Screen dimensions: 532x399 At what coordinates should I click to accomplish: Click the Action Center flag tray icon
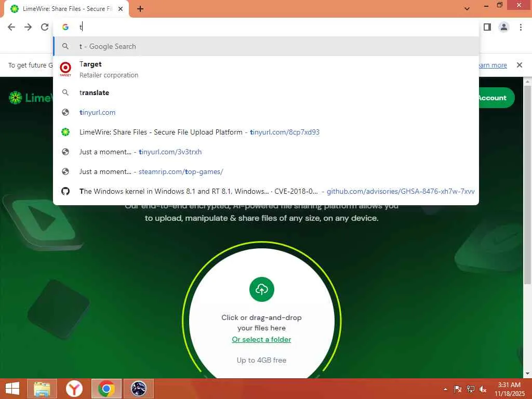[458, 389]
